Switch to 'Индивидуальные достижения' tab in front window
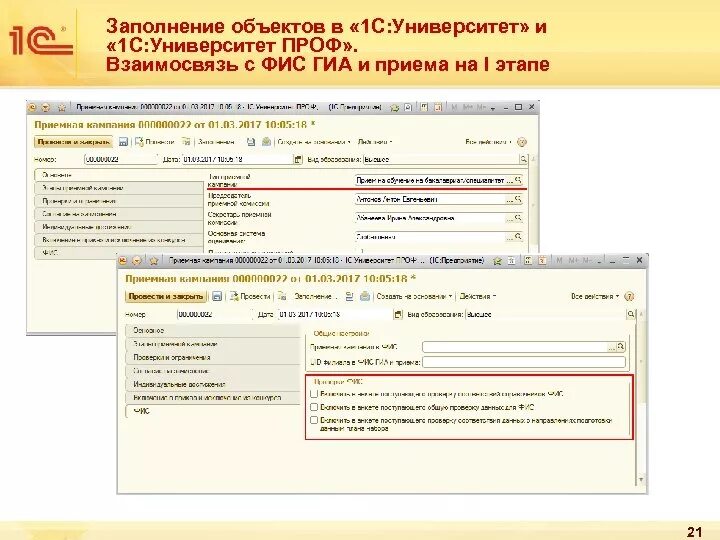 coord(212,384)
